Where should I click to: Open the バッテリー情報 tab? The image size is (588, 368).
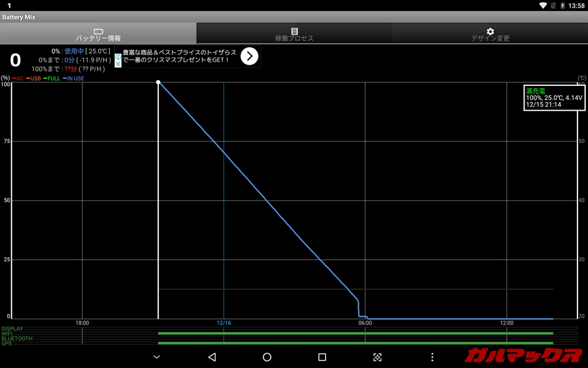98,34
